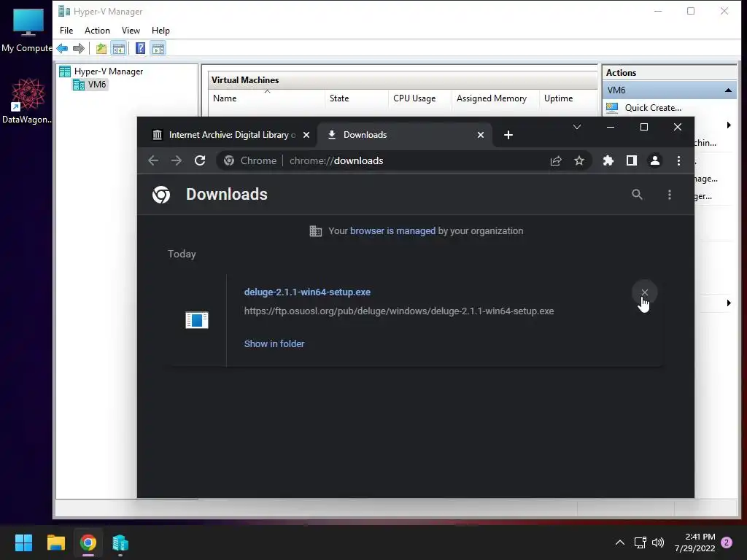Viewport: 747px width, 560px height.
Task: Search downloads with magnifier icon
Action: point(637,195)
